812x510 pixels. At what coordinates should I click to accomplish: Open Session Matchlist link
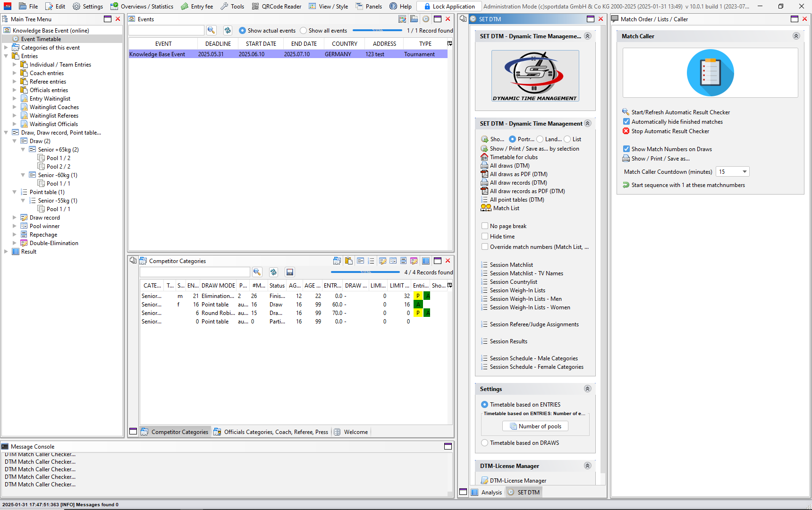(x=507, y=265)
